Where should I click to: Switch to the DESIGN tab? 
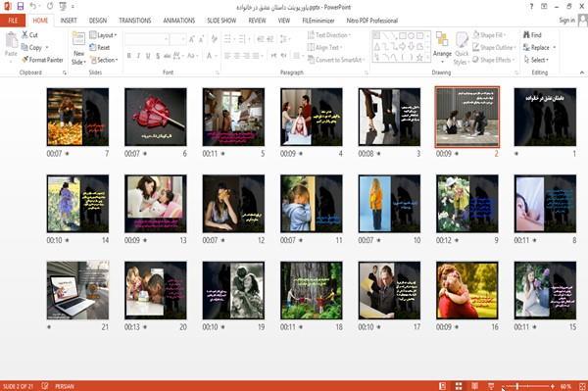pos(98,21)
